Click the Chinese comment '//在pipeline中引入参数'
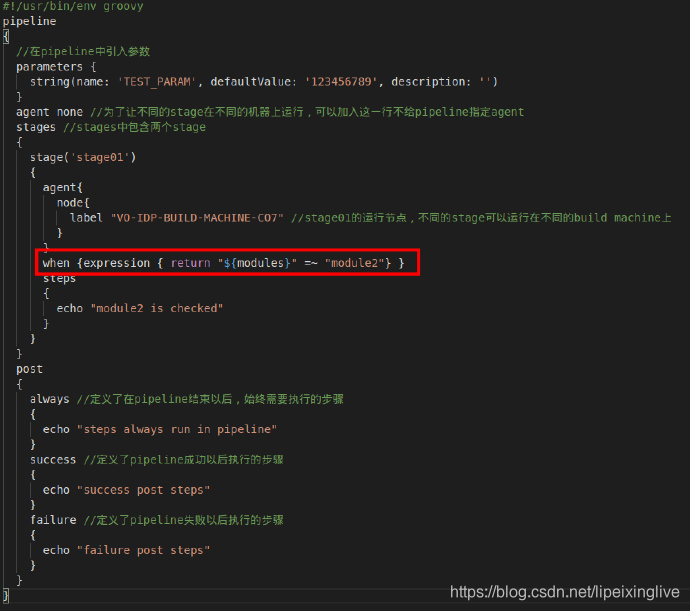690x611 pixels. (x=83, y=52)
